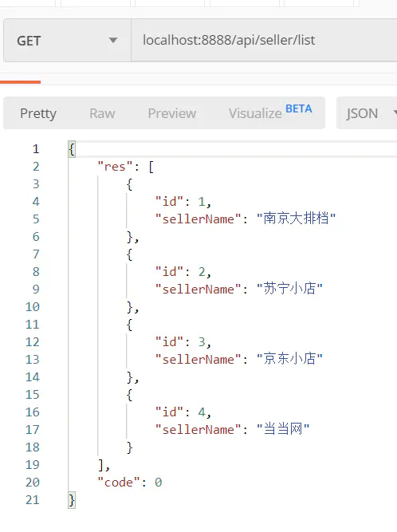Click the "code" key on line 20
Image resolution: width=397 pixels, height=532 pixels.
[x=119, y=482]
